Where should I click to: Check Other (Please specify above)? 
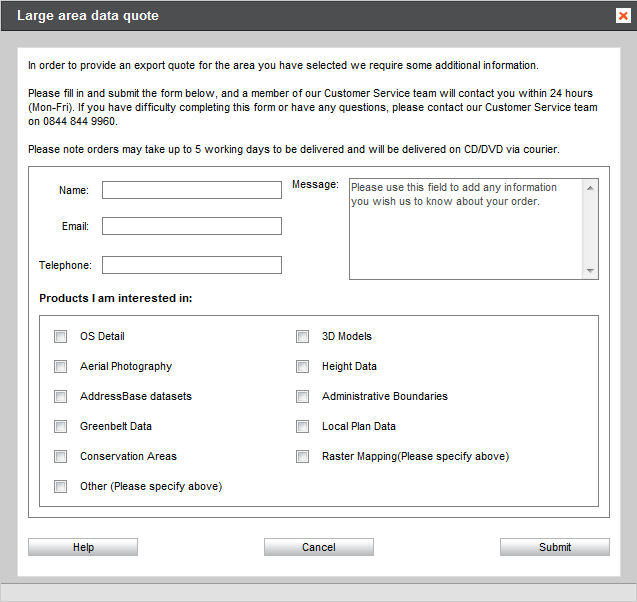[61, 486]
